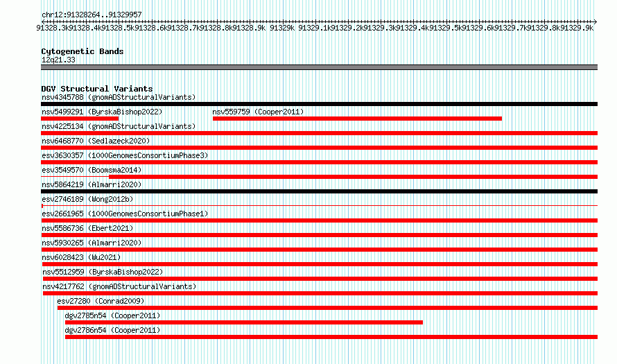This screenshot has width=617, height=364.
Task: Click the red bar under nsv5512959
Action: point(320,279)
